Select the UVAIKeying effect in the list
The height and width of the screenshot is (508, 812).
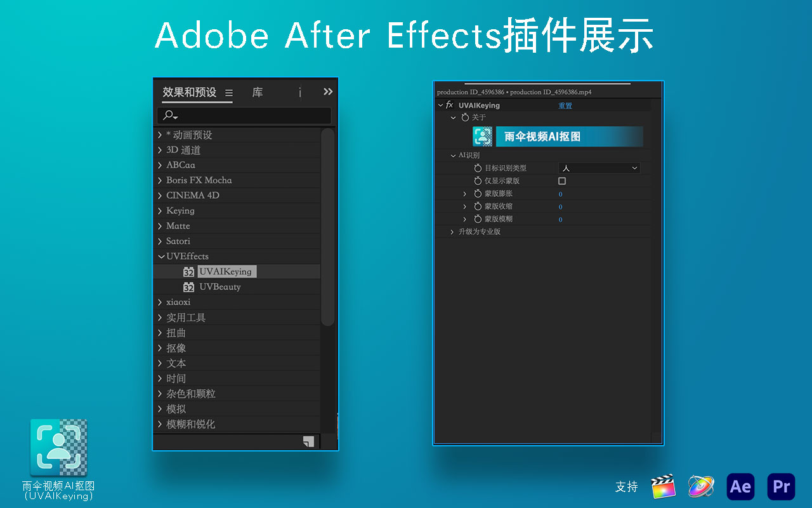tap(227, 272)
